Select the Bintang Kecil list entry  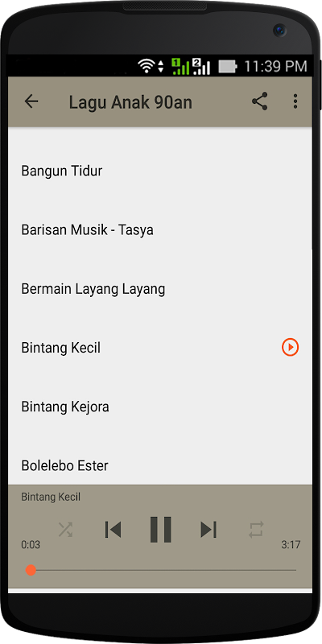tap(160, 348)
